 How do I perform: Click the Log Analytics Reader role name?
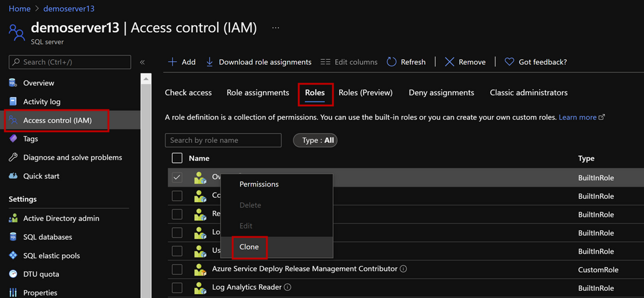coord(247,287)
